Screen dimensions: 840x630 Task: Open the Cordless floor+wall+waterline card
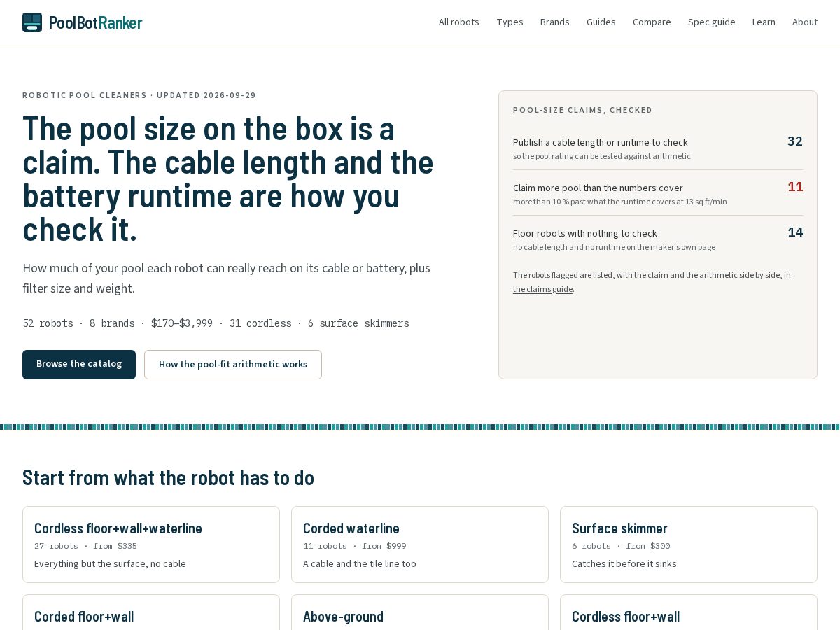(151, 545)
